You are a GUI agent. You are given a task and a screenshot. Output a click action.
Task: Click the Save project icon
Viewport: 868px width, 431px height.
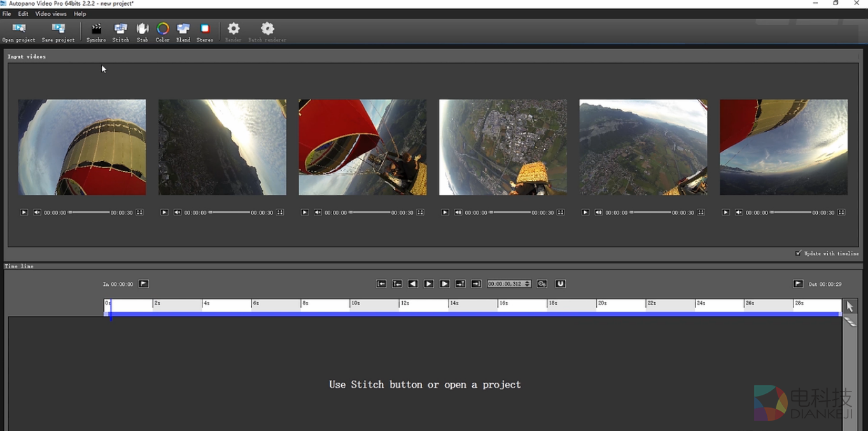58,32
